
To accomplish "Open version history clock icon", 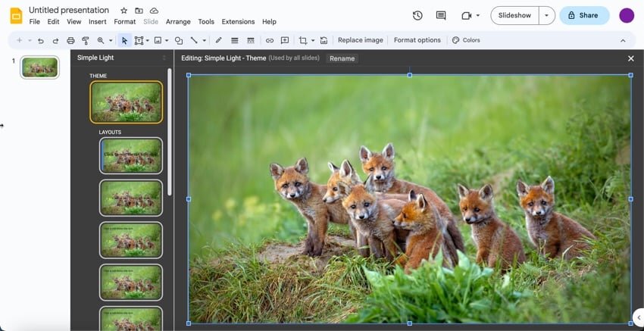I will point(417,15).
